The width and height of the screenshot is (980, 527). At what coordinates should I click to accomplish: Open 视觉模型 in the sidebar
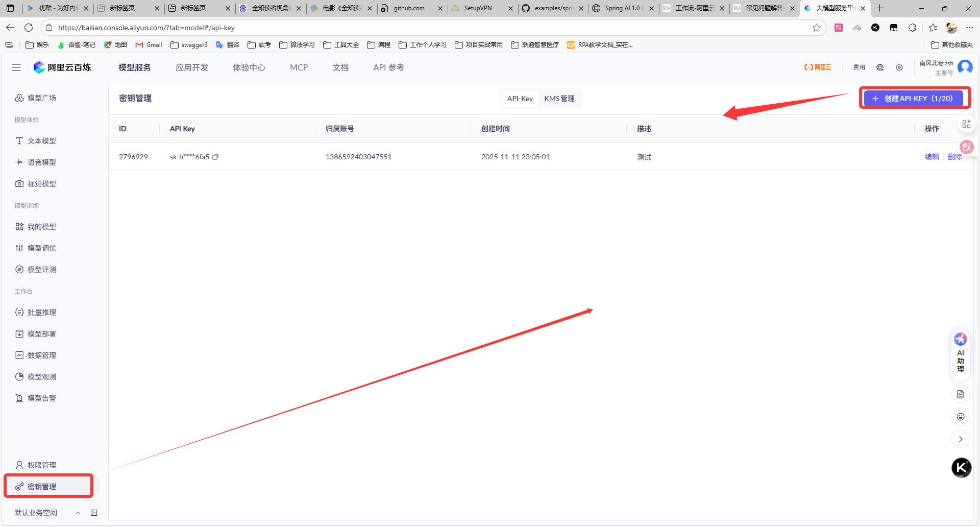[36, 184]
